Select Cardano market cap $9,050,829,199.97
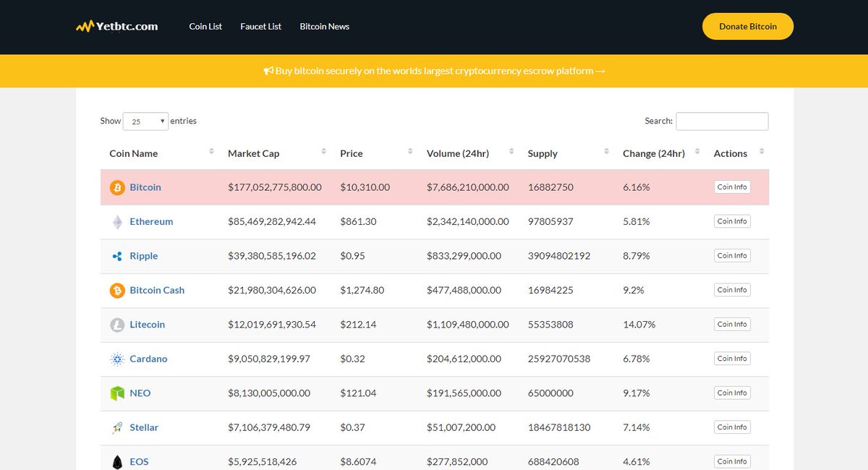The image size is (868, 470). [269, 359]
